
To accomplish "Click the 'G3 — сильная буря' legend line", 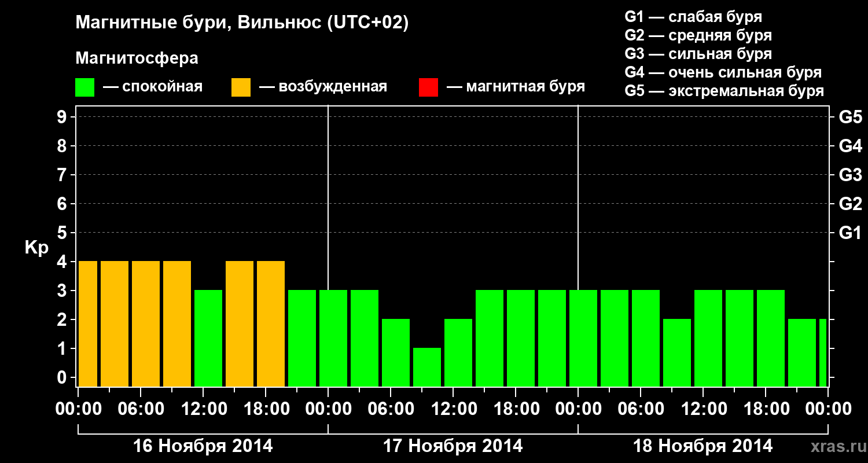I will pyautogui.click(x=698, y=54).
